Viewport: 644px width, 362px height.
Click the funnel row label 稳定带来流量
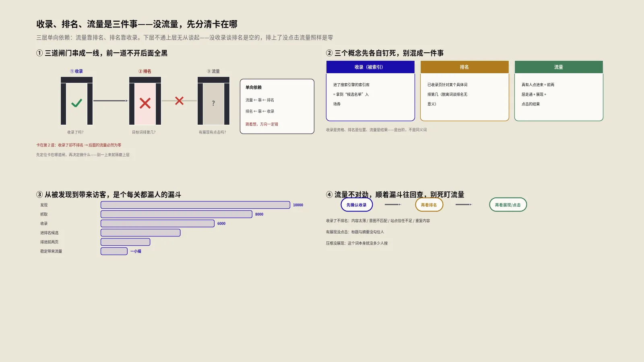(51, 251)
